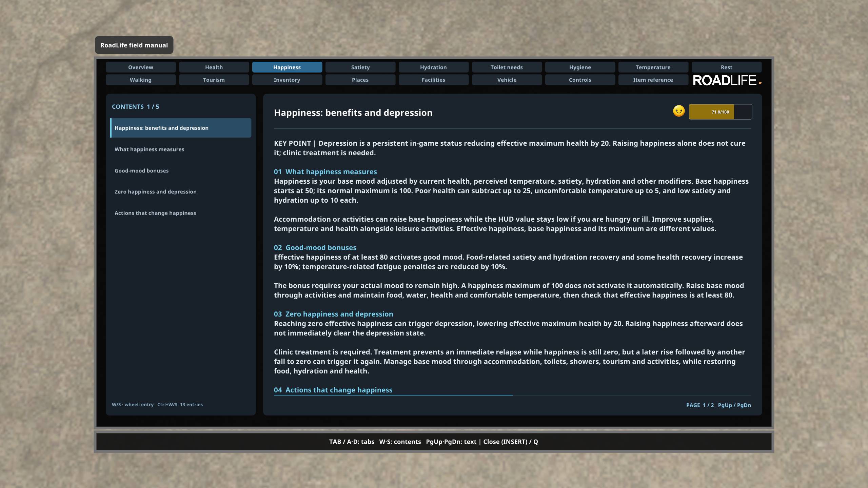This screenshot has width=868, height=488.
Task: Select the Tourism tab
Action: (214, 80)
